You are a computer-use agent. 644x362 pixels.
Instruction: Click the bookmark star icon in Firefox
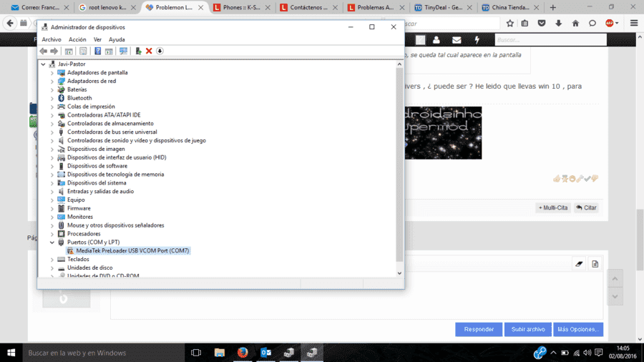click(510, 24)
